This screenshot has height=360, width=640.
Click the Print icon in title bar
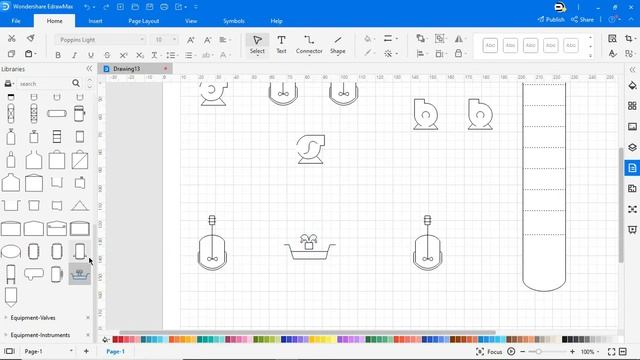(x=164, y=7)
